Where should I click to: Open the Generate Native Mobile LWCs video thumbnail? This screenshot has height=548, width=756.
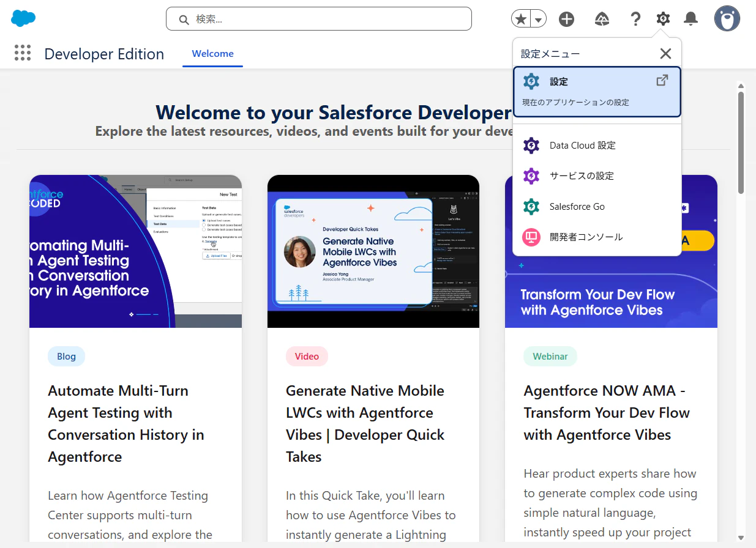tap(373, 251)
